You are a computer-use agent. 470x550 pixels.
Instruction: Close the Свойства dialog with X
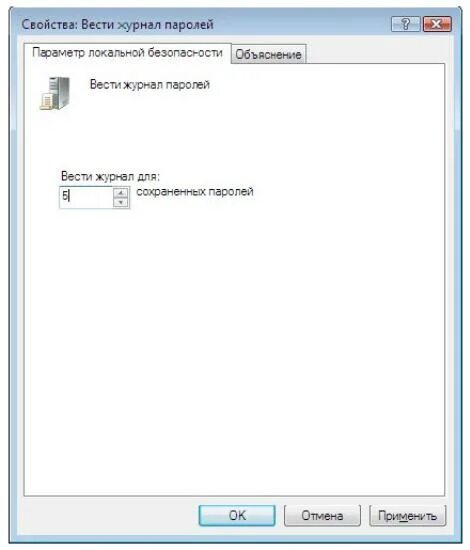click(437, 24)
